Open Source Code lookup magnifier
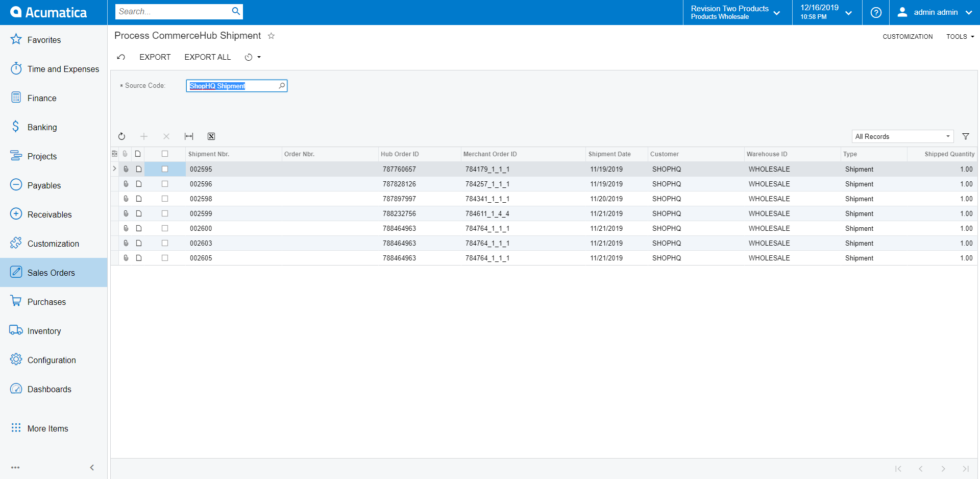The height and width of the screenshot is (479, 980). (282, 86)
